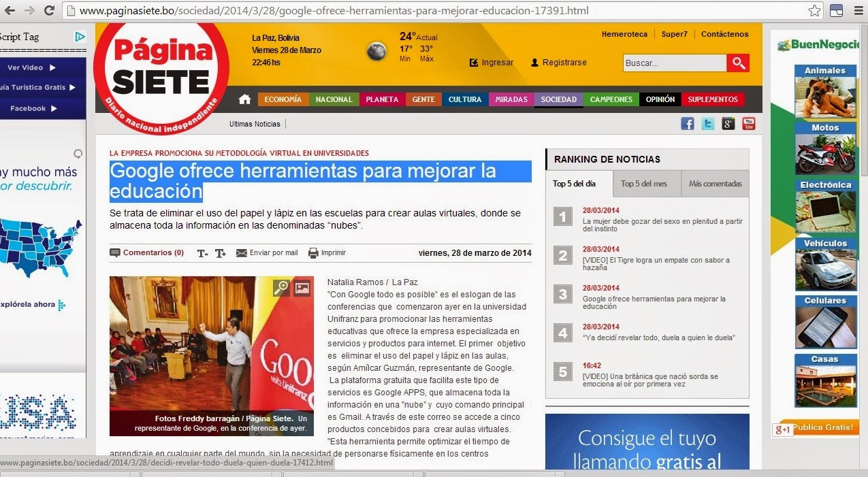Open the OPINIÓN section
Image resolution: width=868 pixels, height=477 pixels.
[x=660, y=99]
